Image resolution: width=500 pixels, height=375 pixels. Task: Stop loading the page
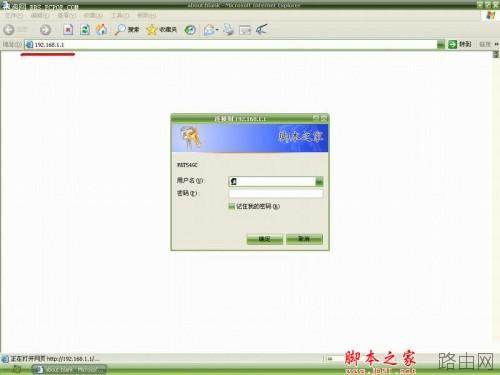click(x=68, y=30)
